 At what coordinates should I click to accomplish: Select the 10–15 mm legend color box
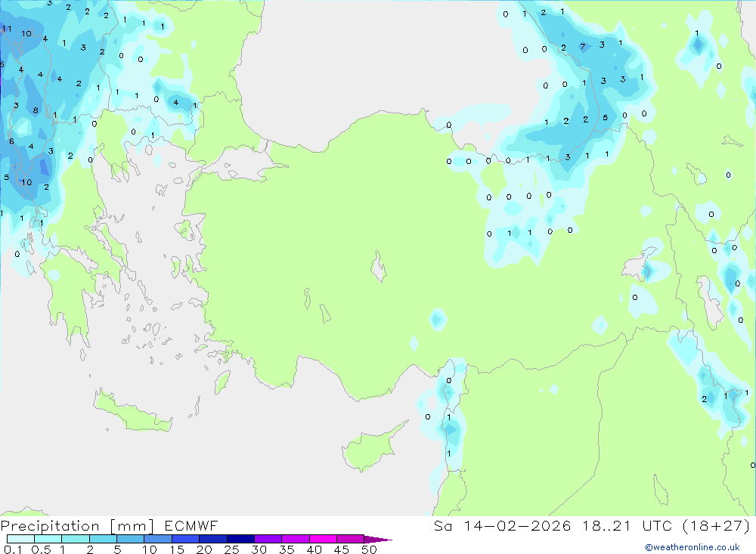coord(158,539)
